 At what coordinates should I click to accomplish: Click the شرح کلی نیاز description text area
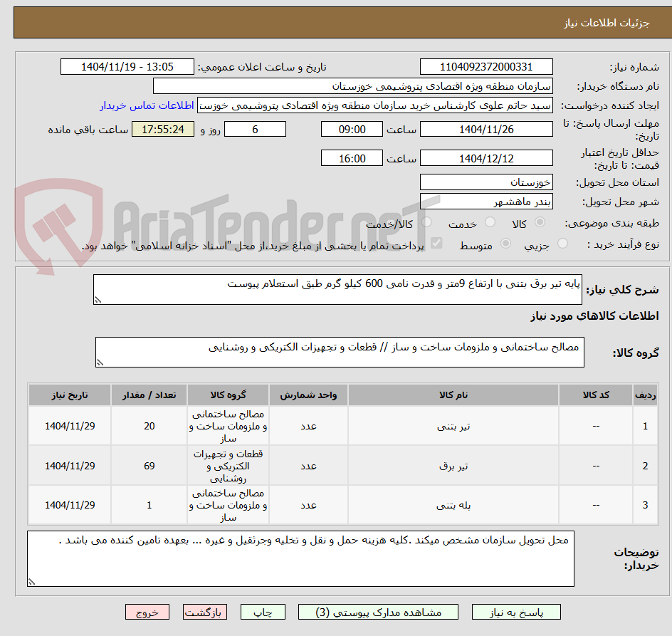tap(337, 289)
